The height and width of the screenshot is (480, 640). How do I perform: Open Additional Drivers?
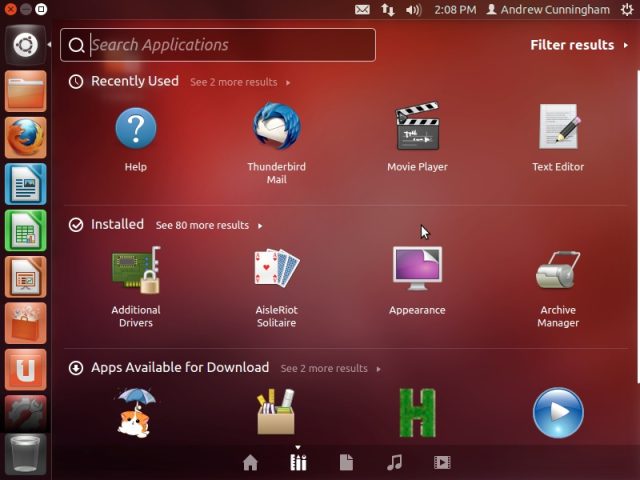(x=136, y=270)
